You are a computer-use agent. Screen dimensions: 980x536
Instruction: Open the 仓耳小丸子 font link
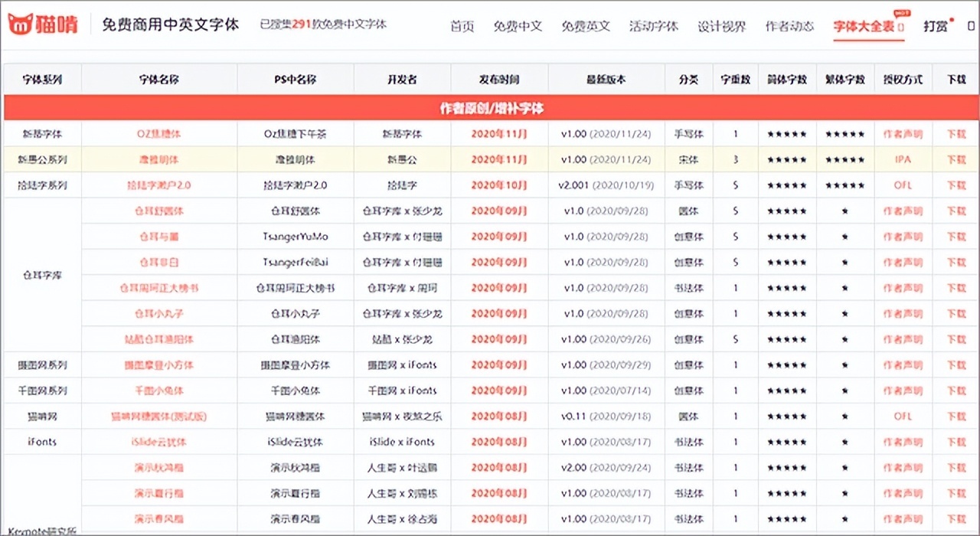tap(159, 313)
